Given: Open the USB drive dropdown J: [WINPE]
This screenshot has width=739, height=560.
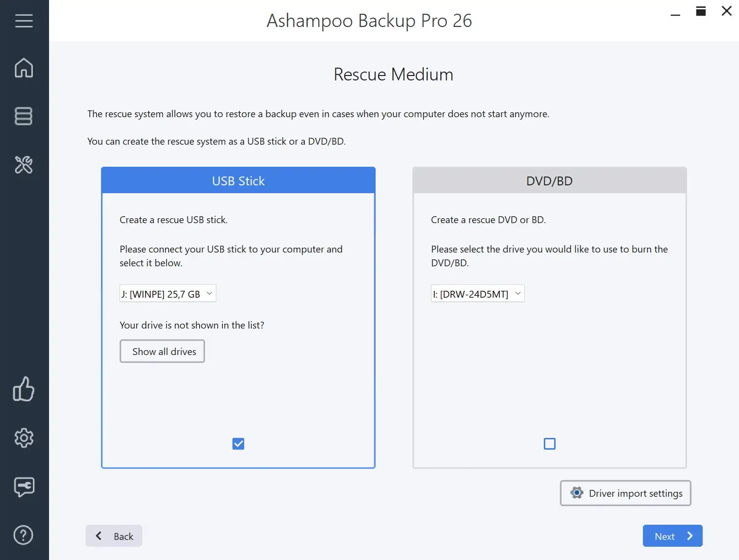Looking at the screenshot, I should (167, 293).
